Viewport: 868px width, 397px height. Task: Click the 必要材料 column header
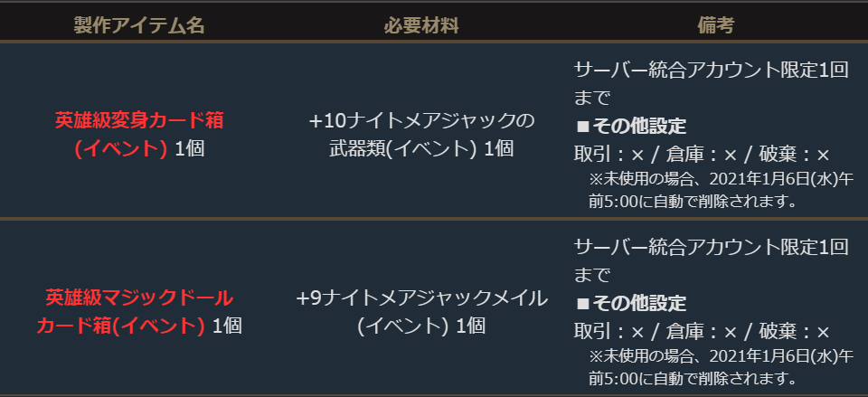point(421,25)
